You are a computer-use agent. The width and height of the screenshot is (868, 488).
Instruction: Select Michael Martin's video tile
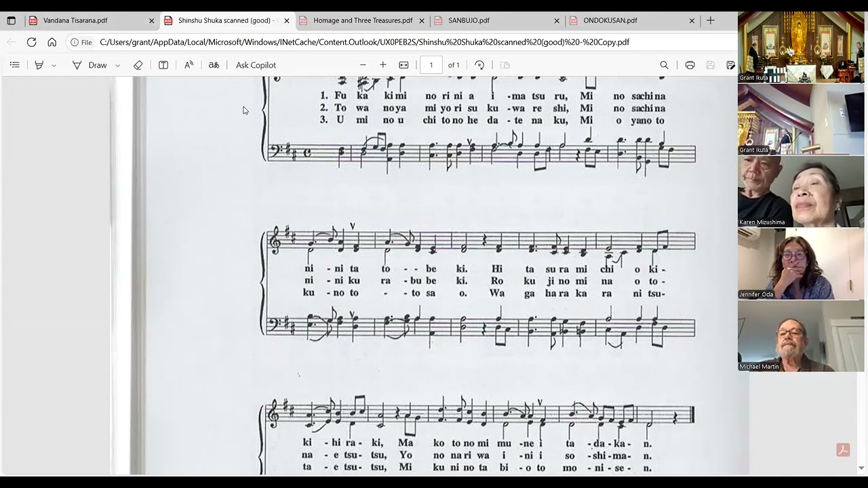pyautogui.click(x=801, y=335)
